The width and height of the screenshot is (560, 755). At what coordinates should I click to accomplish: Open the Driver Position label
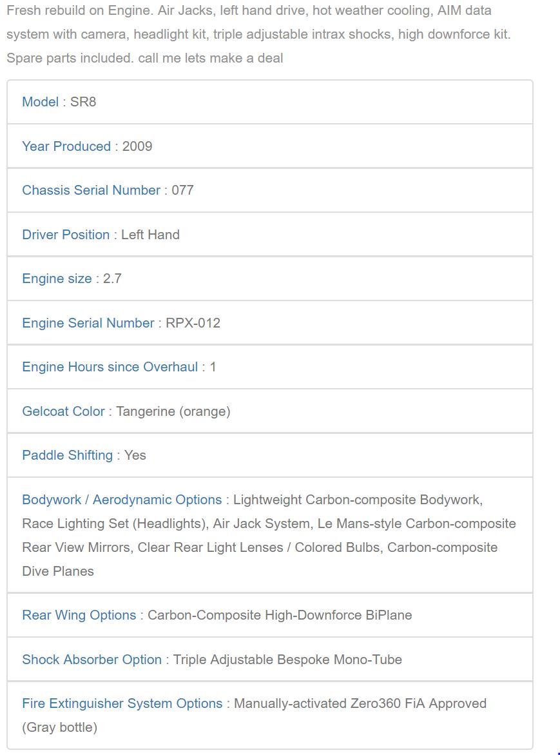66,235
